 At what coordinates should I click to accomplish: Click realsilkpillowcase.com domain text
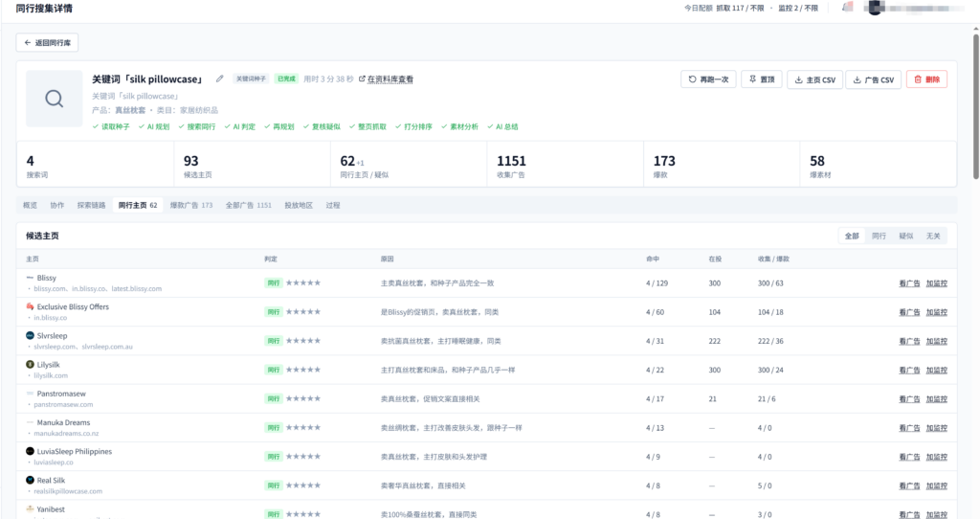(68, 491)
